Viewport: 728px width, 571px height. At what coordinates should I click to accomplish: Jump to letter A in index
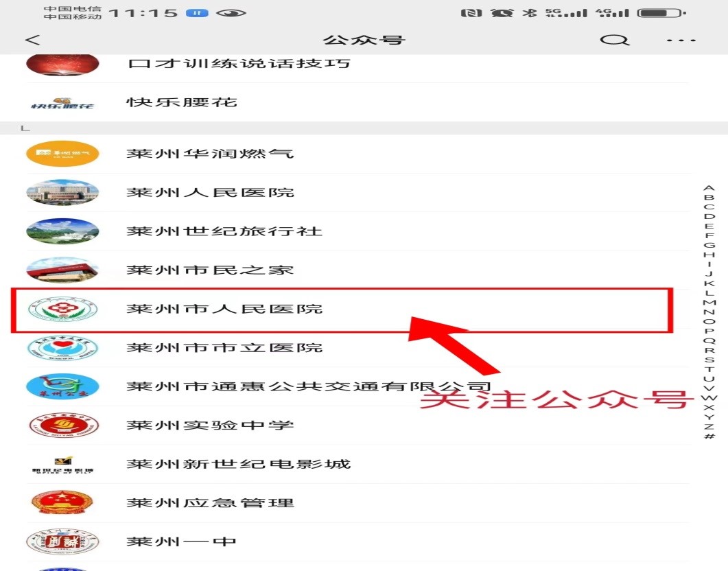[709, 188]
